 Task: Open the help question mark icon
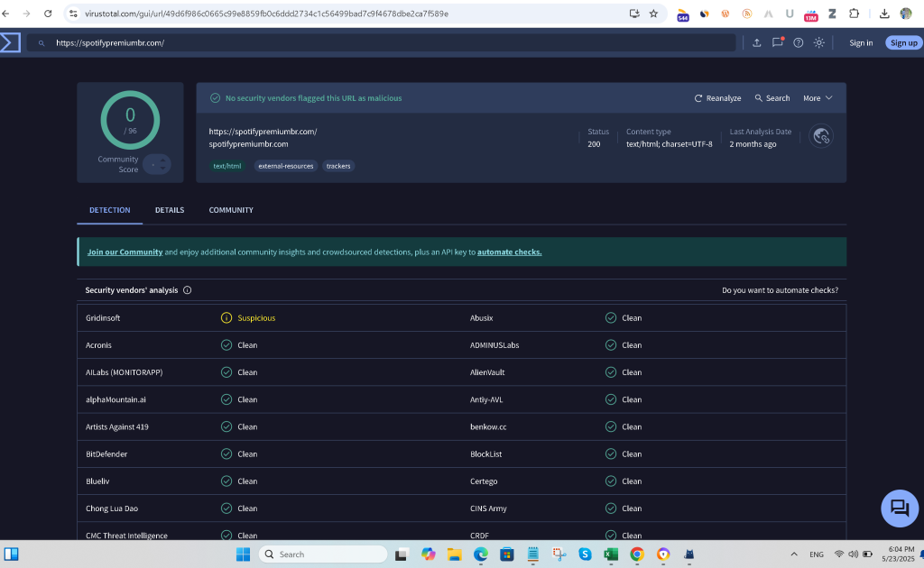coord(798,42)
